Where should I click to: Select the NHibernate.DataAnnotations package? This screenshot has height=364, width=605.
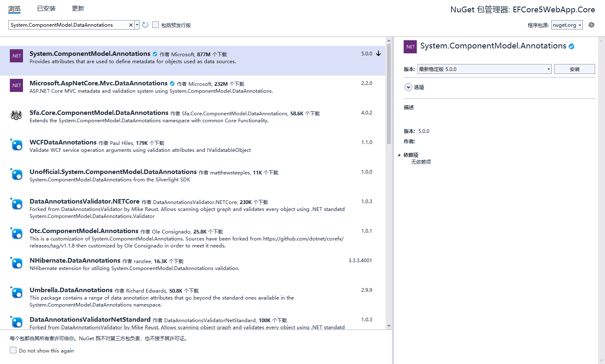pos(192,268)
